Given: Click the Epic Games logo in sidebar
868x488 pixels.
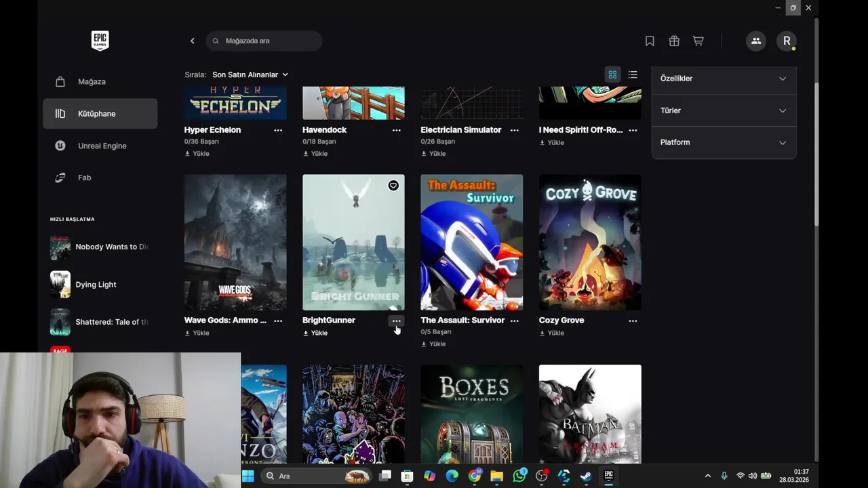Looking at the screenshot, I should 100,41.
